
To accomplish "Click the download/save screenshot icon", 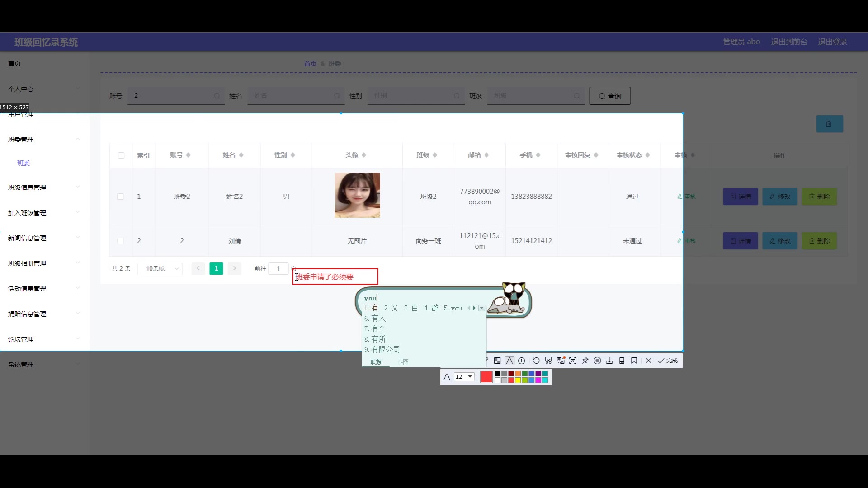I will 609,361.
